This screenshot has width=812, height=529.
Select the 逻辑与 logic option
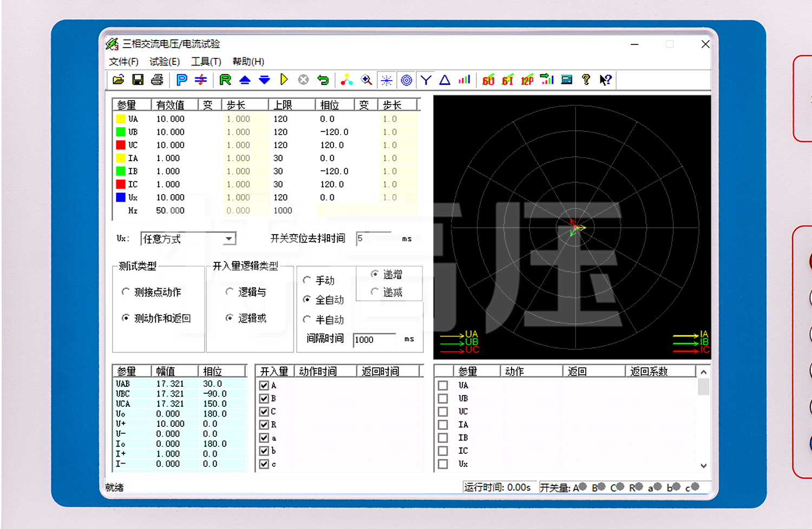tap(230, 292)
